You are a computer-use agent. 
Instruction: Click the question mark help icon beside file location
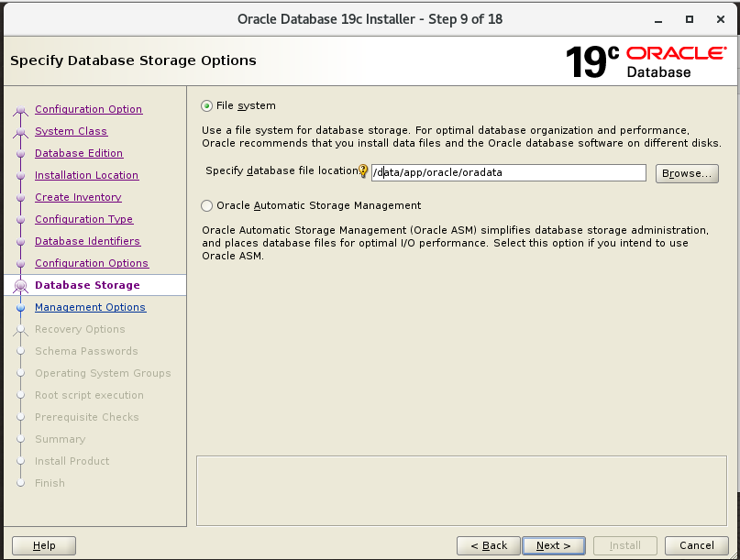tap(361, 172)
